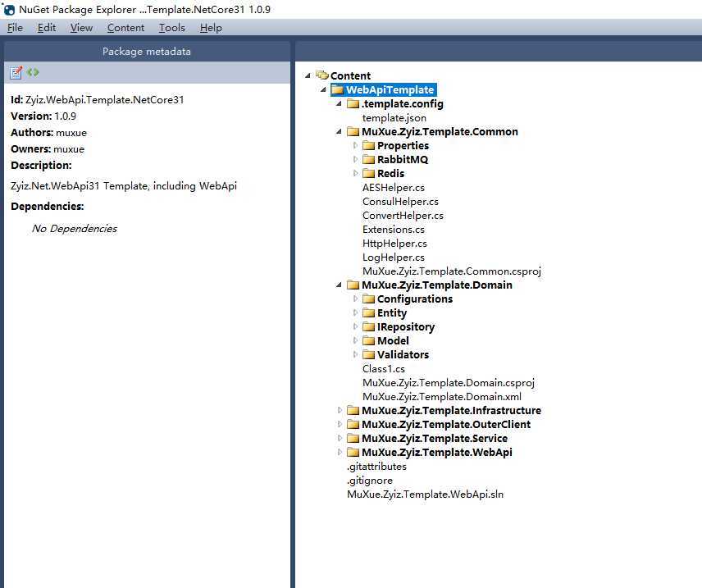
Task: Select the HttpHelper.cs file
Action: [x=395, y=244]
